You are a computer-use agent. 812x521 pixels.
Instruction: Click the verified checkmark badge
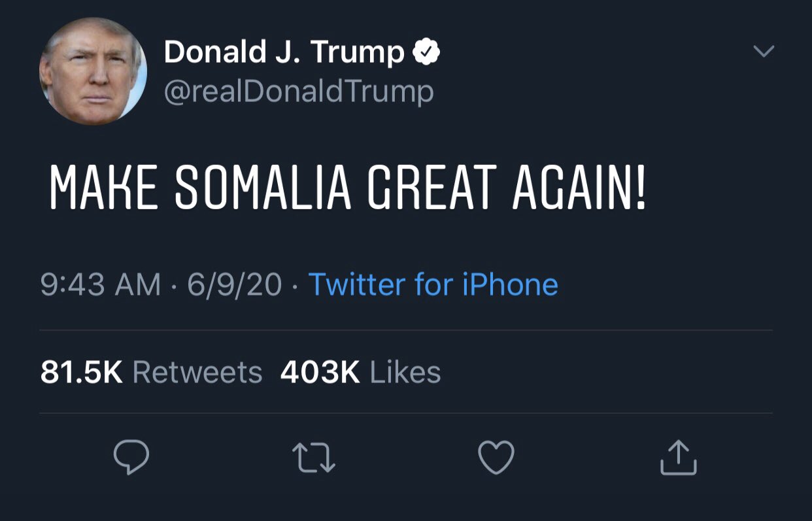(427, 53)
